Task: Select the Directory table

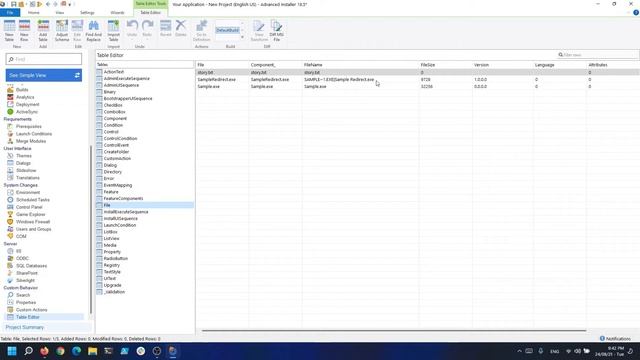Action: 113,172
